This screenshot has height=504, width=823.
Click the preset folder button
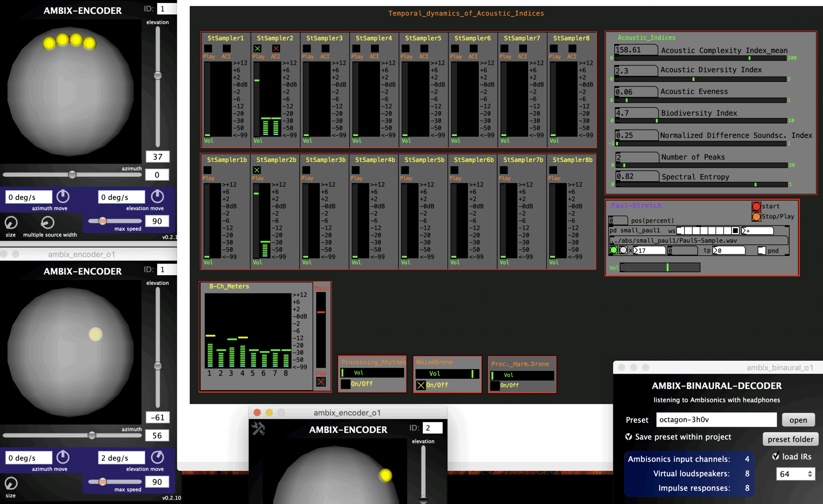click(790, 439)
